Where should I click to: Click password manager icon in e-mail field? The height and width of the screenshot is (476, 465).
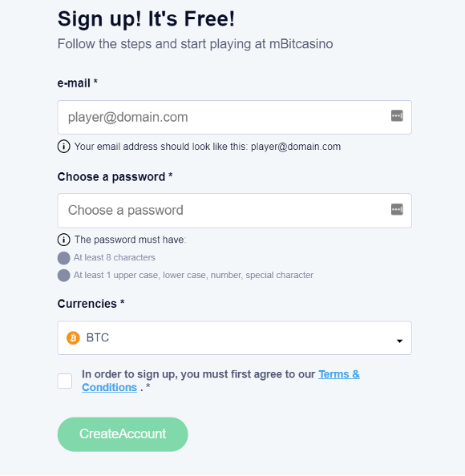click(x=397, y=115)
